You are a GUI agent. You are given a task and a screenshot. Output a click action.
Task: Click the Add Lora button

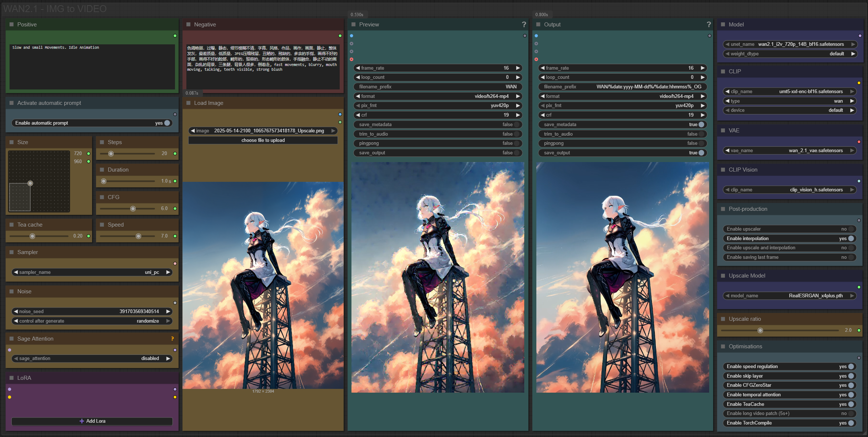(92, 421)
